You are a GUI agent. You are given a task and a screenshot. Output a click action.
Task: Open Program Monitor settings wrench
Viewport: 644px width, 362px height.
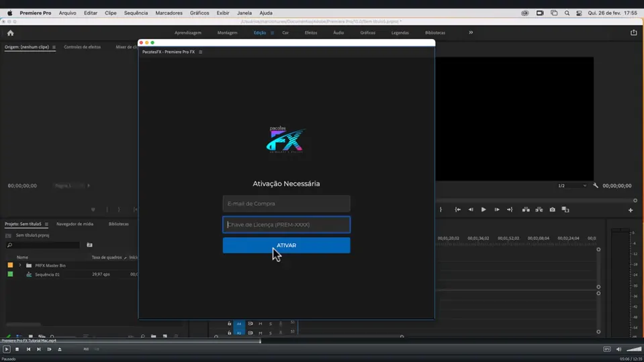click(596, 185)
